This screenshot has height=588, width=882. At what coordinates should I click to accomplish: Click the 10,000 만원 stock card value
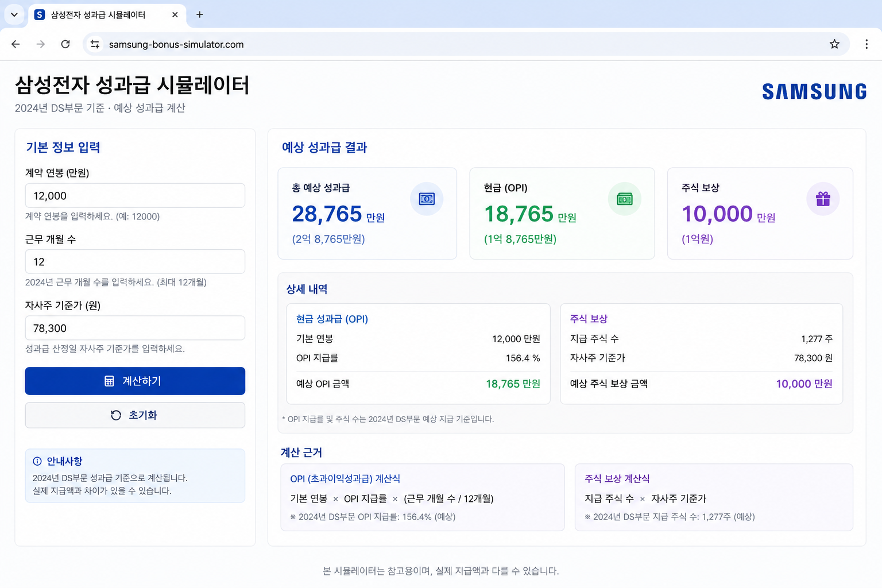pos(728,214)
